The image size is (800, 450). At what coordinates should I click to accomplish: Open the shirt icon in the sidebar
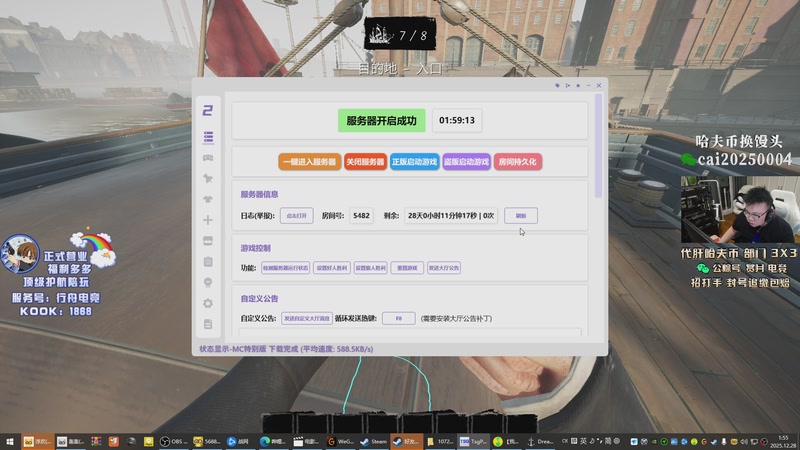[208, 199]
